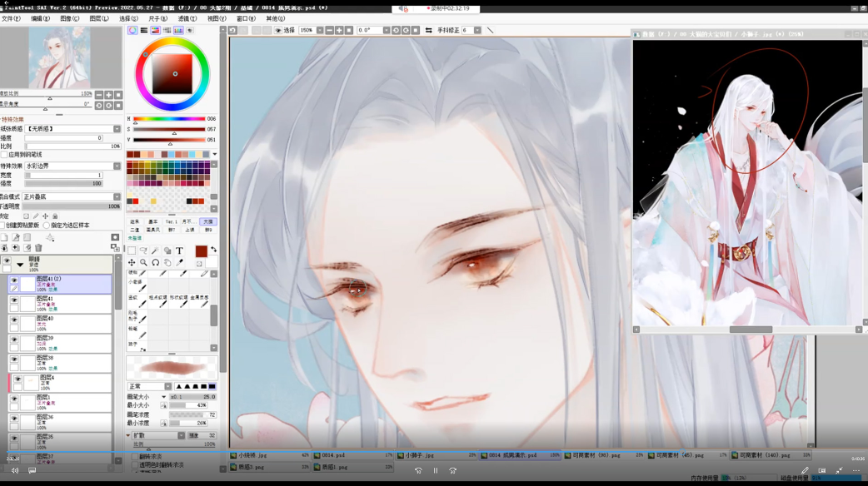Zoom out navigator with minus button
The image size is (868, 486).
99,95
